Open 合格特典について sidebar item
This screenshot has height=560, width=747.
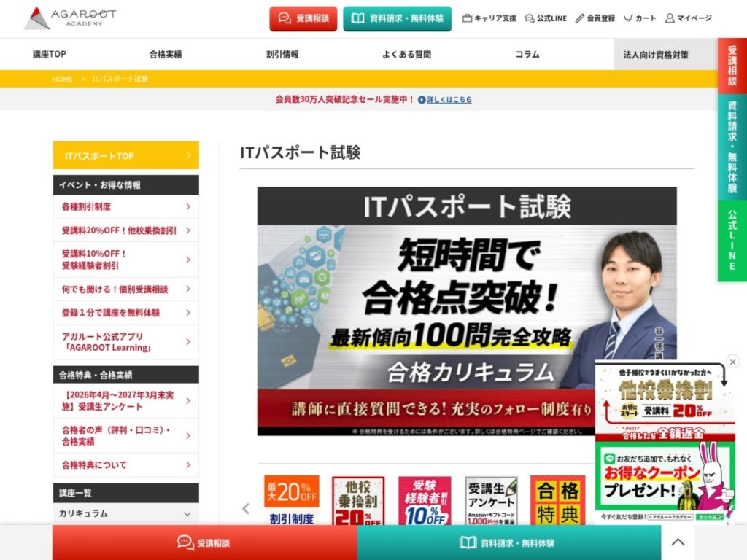[x=125, y=464]
